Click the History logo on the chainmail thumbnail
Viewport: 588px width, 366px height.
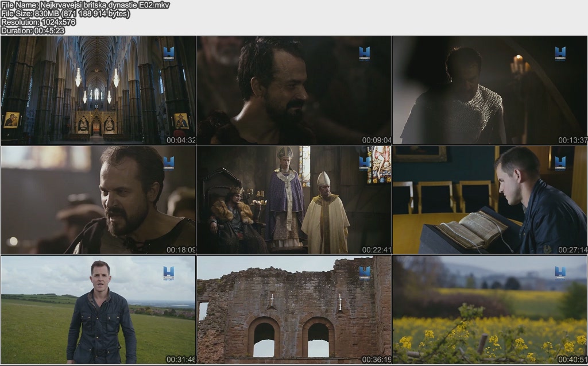560,53
